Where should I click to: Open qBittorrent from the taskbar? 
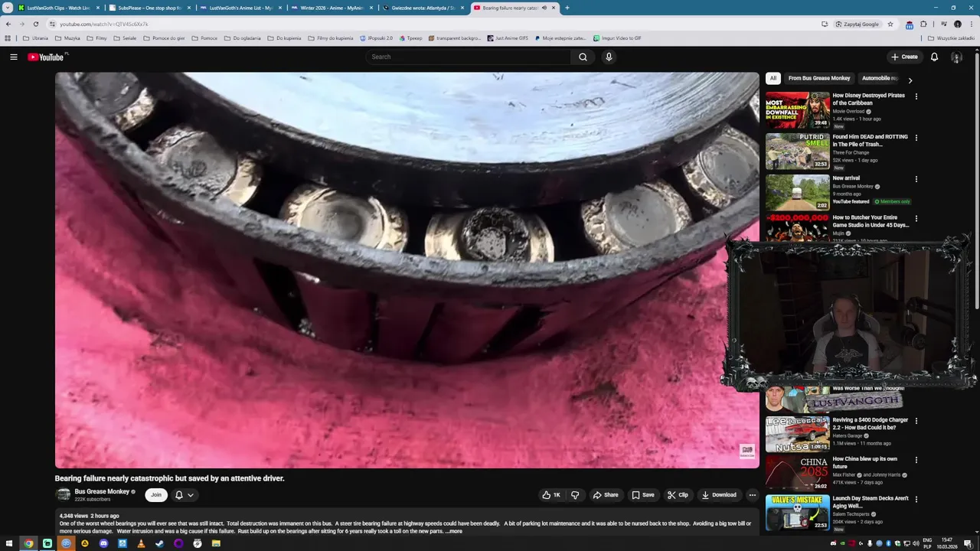point(66,543)
